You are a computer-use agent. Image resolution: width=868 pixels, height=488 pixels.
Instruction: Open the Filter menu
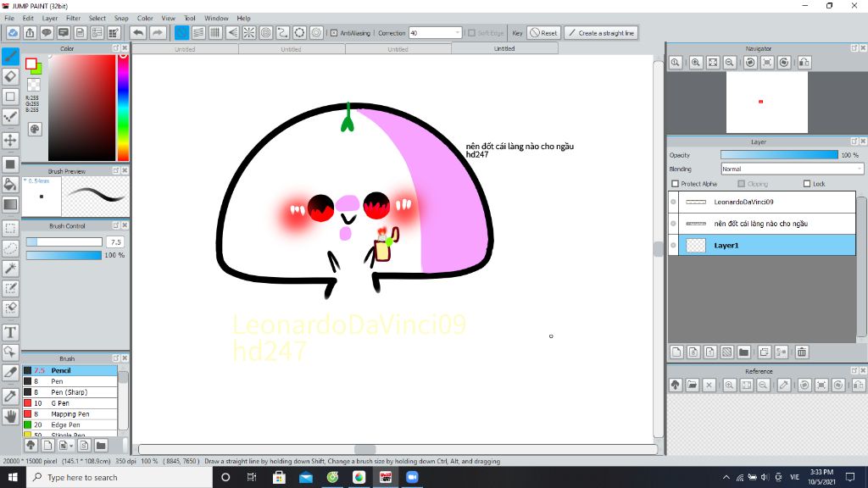(73, 19)
